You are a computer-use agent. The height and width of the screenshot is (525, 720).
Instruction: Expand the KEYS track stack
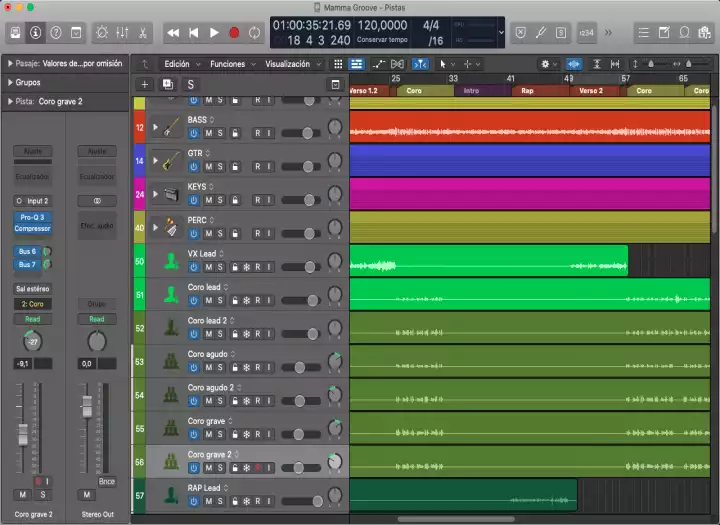pos(155,194)
